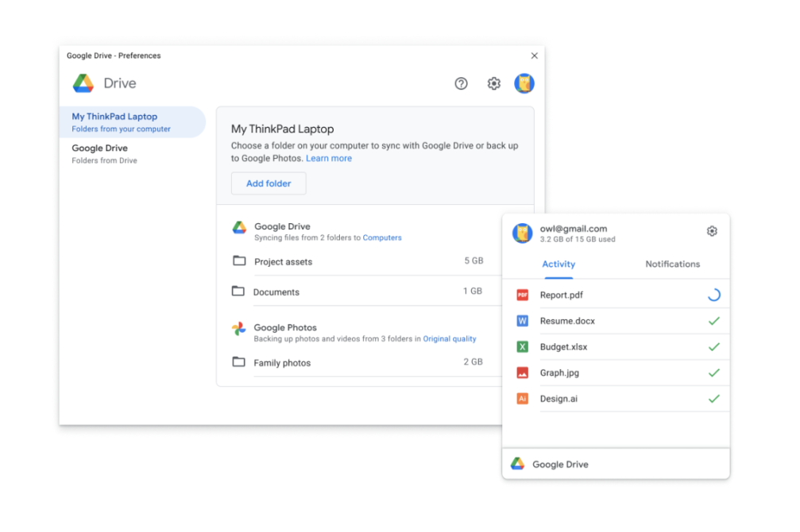Click the Drive logo in Preferences header
Viewport: 800px width, 532px height.
[83, 83]
